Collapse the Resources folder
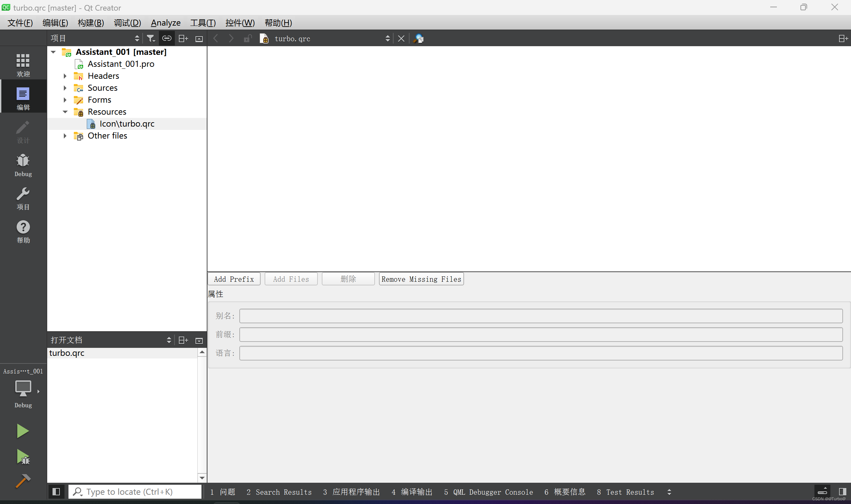Image resolution: width=851 pixels, height=504 pixels. click(x=65, y=111)
